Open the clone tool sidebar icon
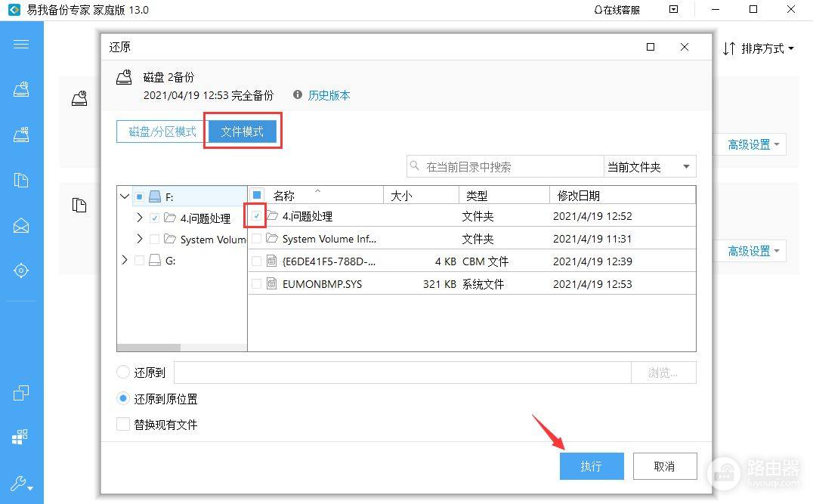This screenshot has height=504, width=813. (x=21, y=393)
